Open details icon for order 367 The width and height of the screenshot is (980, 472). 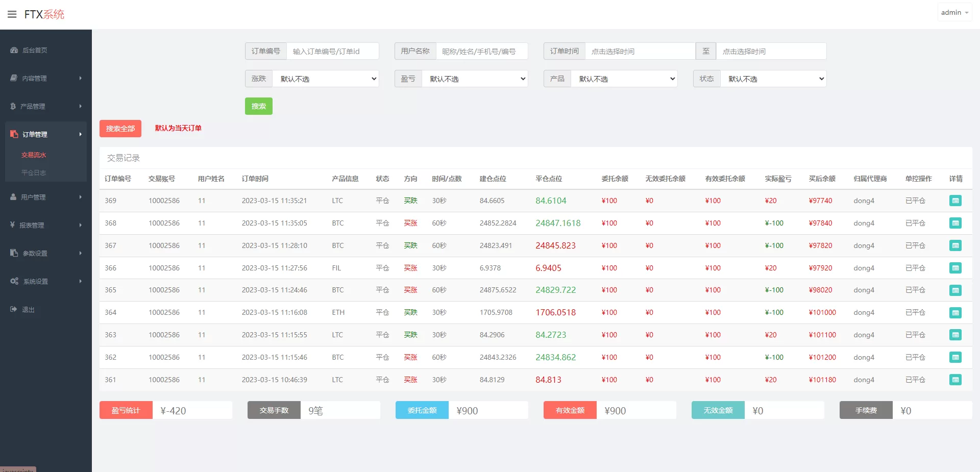[x=955, y=245]
